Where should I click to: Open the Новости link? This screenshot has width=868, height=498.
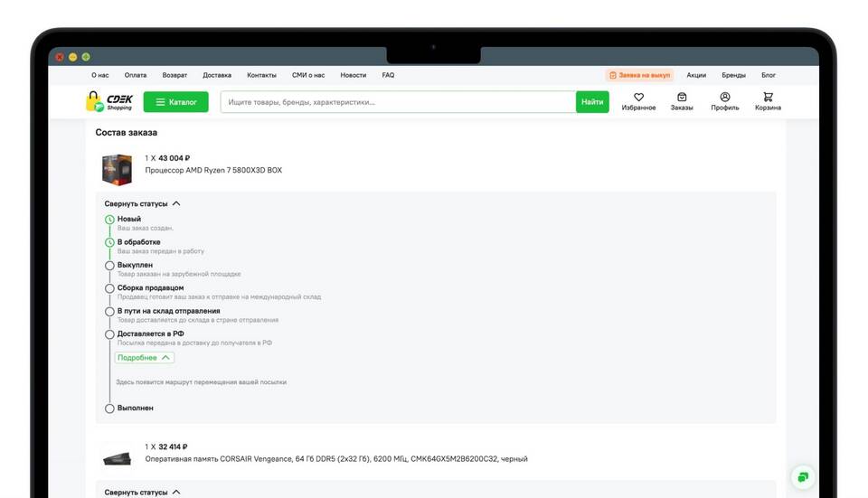pos(354,75)
